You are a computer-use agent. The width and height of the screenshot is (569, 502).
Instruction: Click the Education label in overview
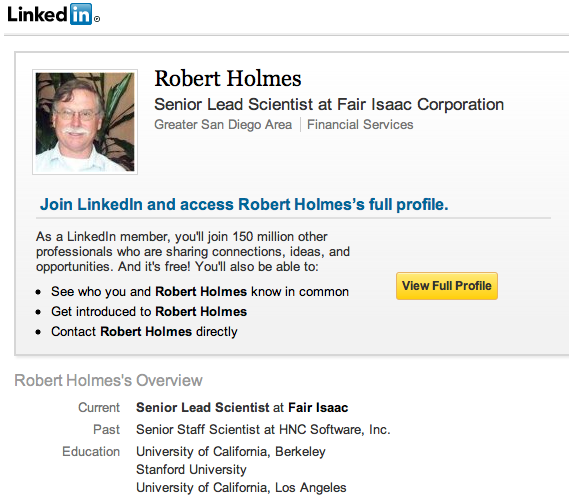[x=91, y=452]
